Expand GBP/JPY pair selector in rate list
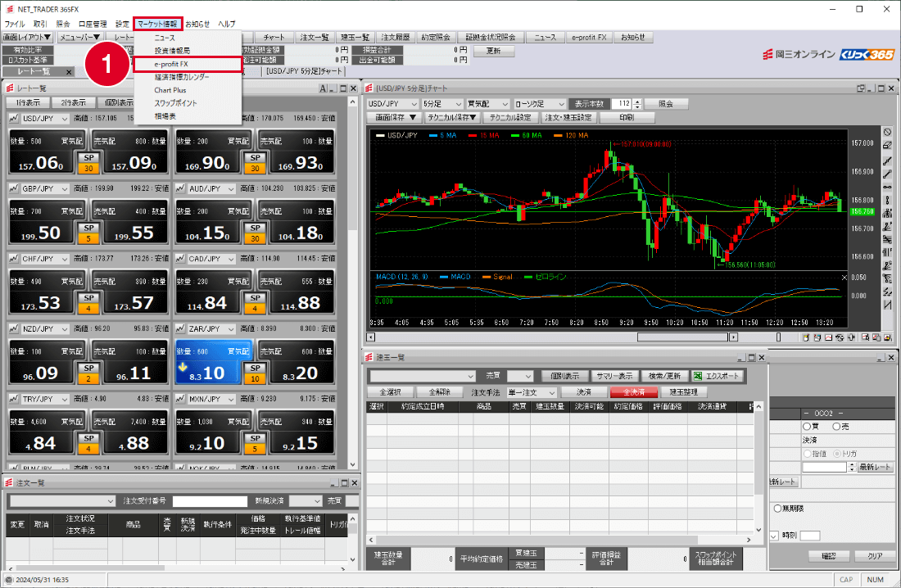The height and width of the screenshot is (588, 901). [64, 189]
